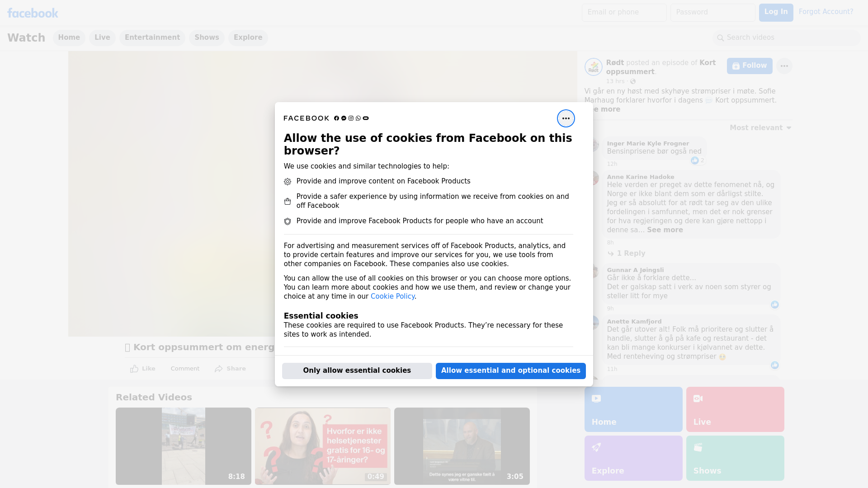868x488 pixels.
Task: Expand the Most relevant comment sorting
Action: 760,128
